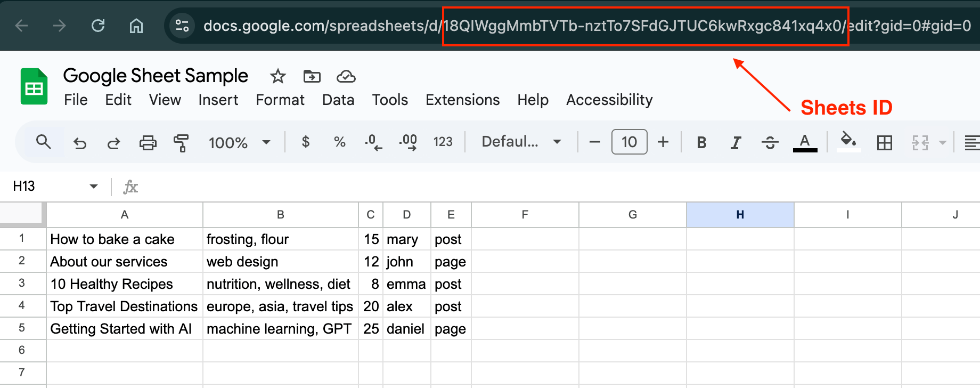Format as currency with dollar icon
Viewport: 980px width, 388px height.
306,142
